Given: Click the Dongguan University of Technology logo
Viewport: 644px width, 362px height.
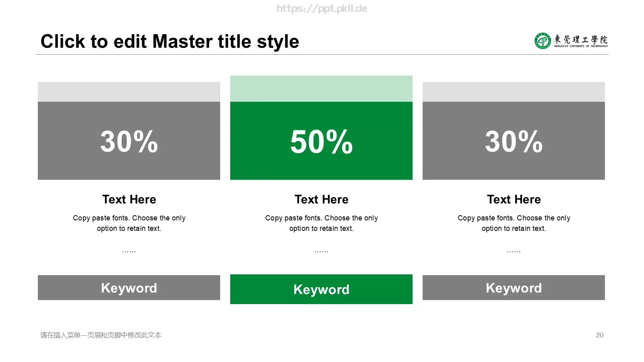Looking at the screenshot, I should pos(571,41).
